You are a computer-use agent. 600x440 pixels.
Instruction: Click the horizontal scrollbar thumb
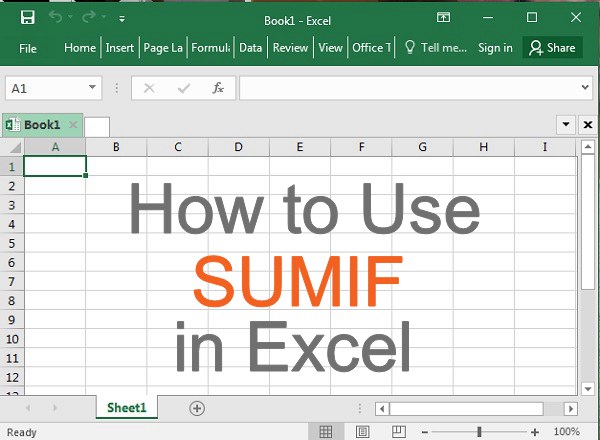466,409
